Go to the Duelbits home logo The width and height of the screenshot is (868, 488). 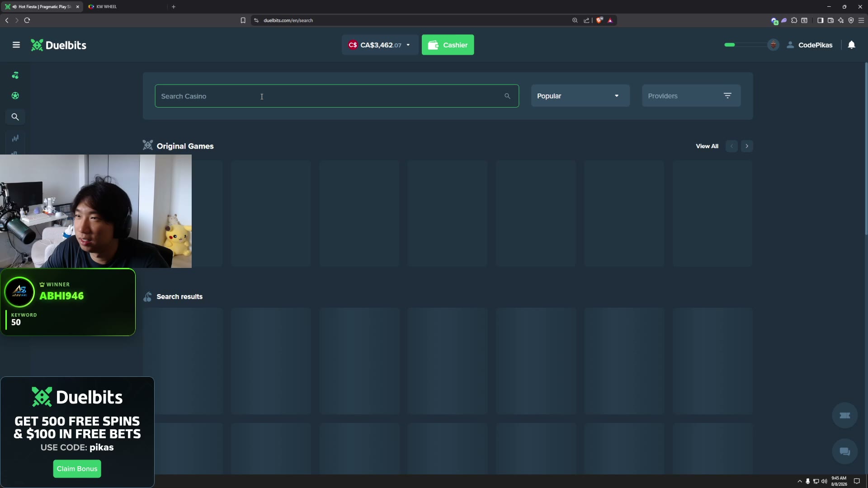pyautogui.click(x=58, y=45)
